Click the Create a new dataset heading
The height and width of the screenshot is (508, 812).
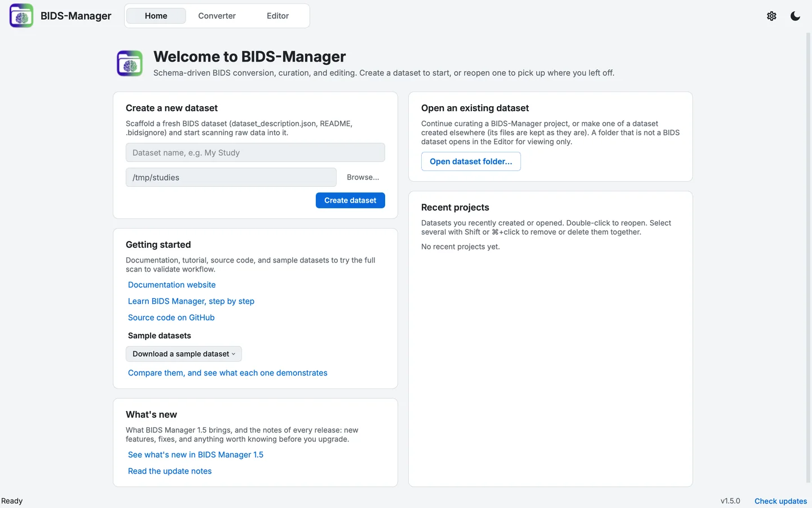pos(171,108)
